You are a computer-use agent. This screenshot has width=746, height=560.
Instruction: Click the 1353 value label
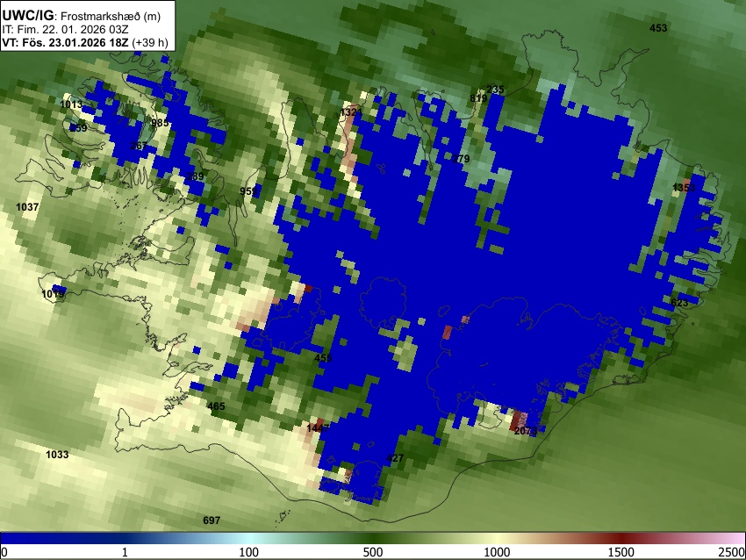(685, 188)
